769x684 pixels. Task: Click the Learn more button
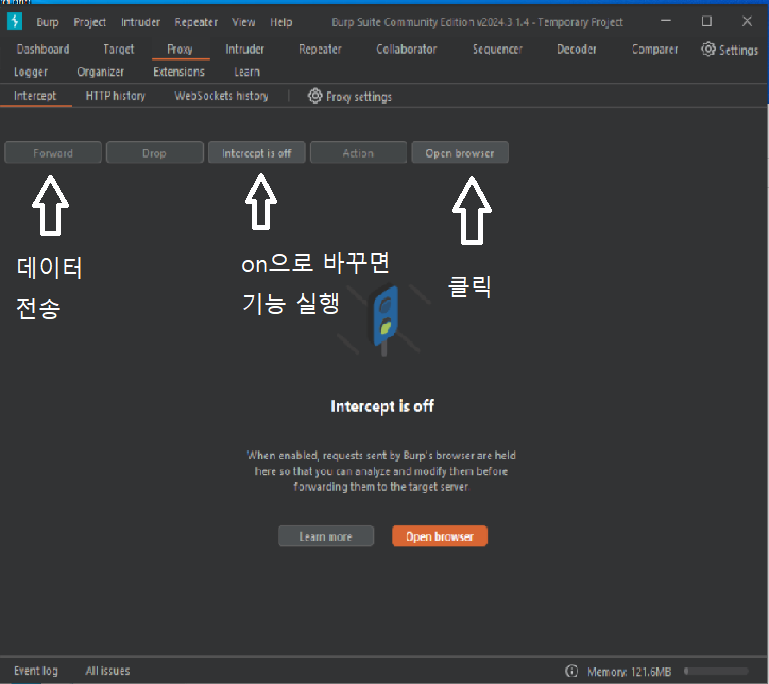click(326, 536)
